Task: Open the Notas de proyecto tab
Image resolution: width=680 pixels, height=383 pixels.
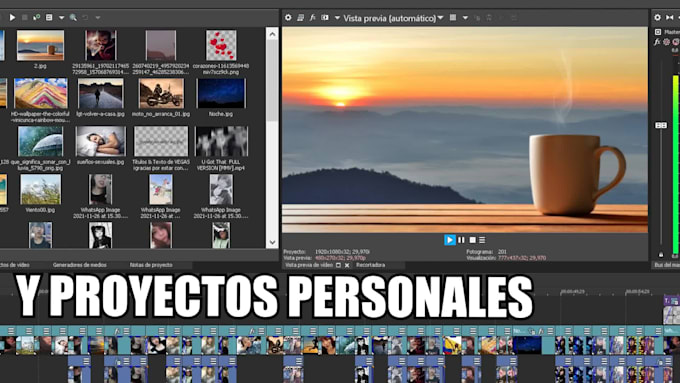Action: point(151,265)
